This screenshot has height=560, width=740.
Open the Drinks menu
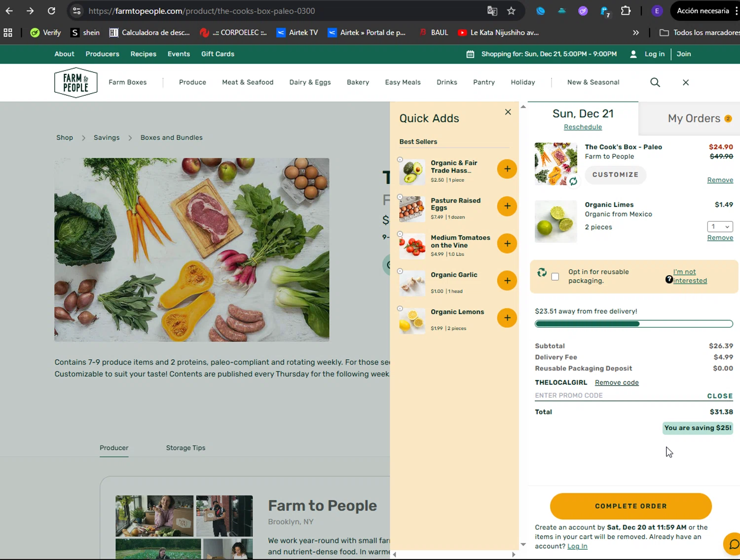(446, 82)
